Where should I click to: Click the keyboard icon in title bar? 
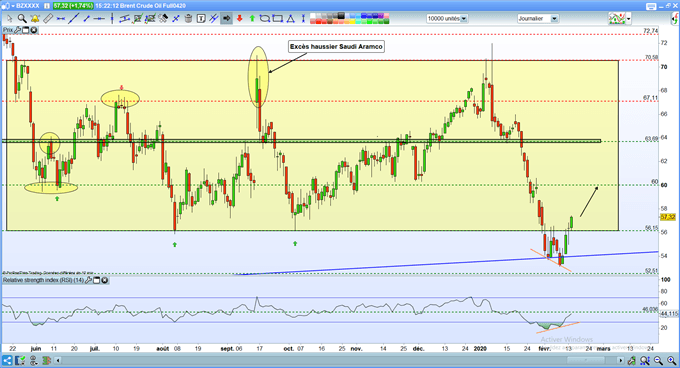(x=651, y=6)
